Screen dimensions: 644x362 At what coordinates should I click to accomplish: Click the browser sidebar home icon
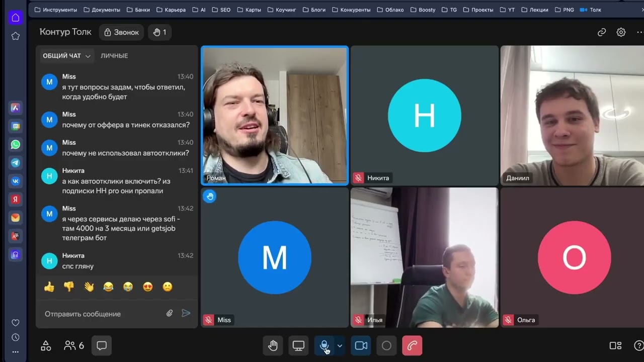(15, 18)
